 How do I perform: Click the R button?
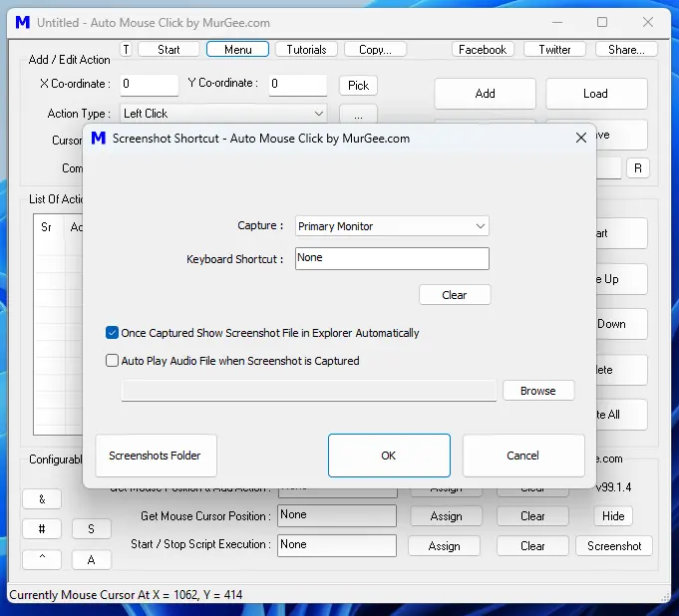638,168
